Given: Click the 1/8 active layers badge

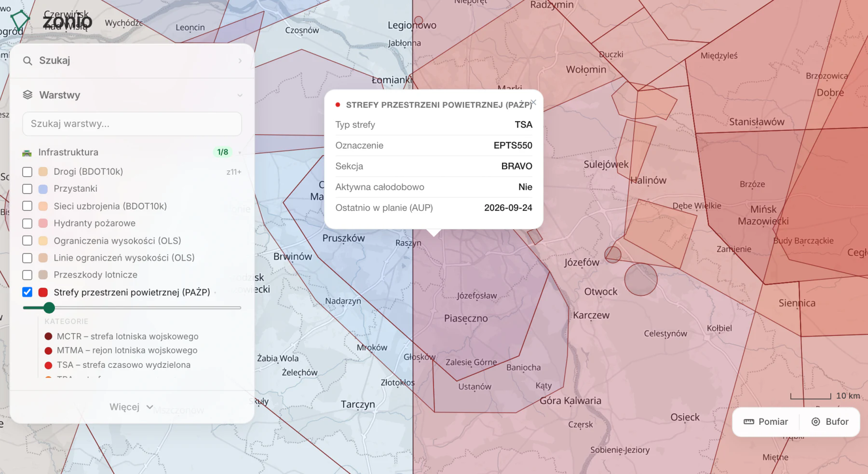Looking at the screenshot, I should [x=222, y=152].
